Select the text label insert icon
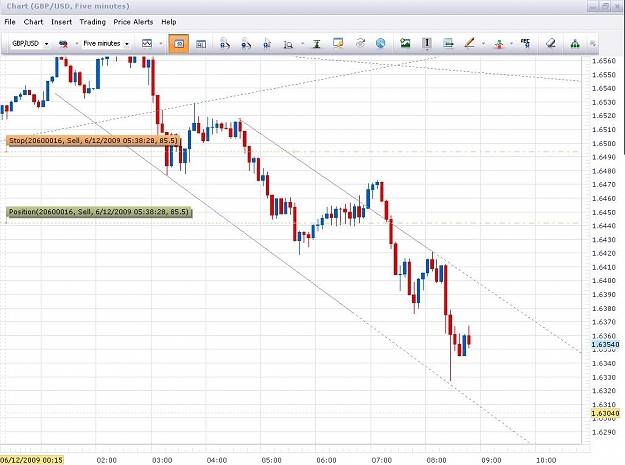Image resolution: width=625 pixels, height=465 pixels. point(427,43)
